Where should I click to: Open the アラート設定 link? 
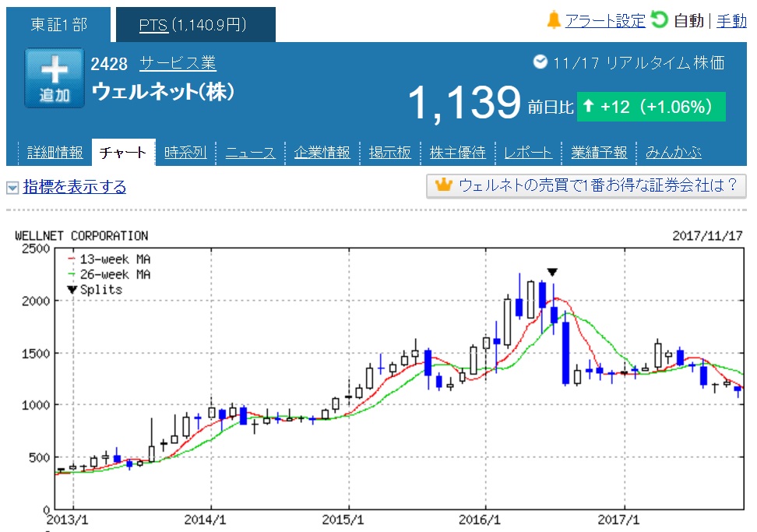pyautogui.click(x=605, y=21)
